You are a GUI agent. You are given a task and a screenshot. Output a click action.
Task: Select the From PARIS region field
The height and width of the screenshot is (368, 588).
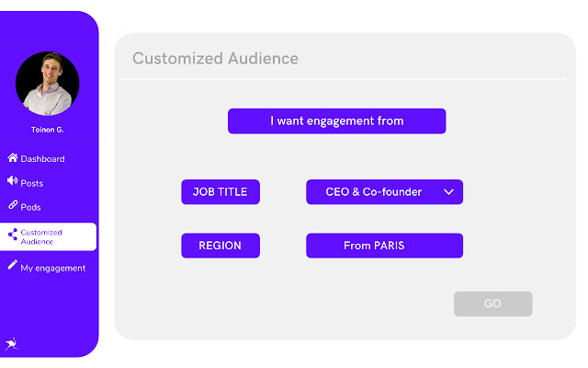384,246
